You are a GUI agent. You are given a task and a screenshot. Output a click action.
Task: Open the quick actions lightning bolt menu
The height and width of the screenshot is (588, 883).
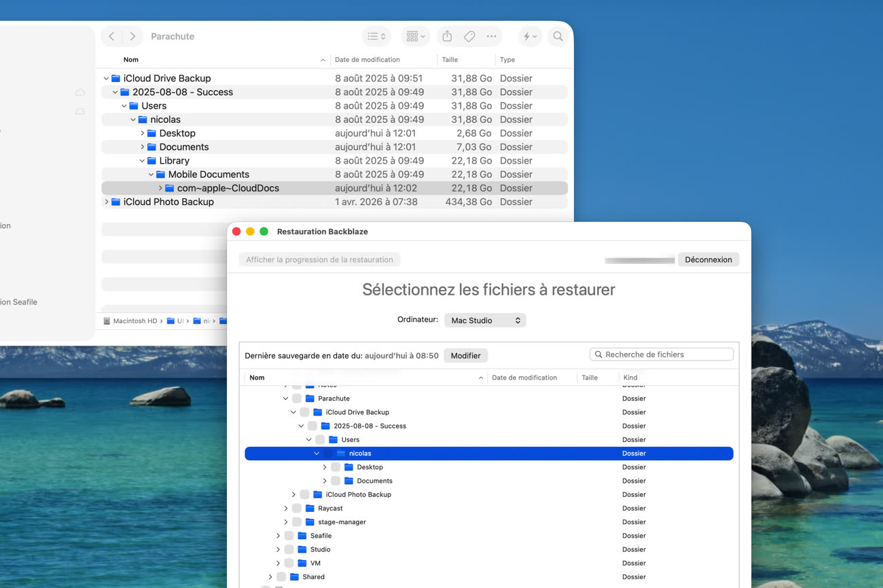coord(530,37)
